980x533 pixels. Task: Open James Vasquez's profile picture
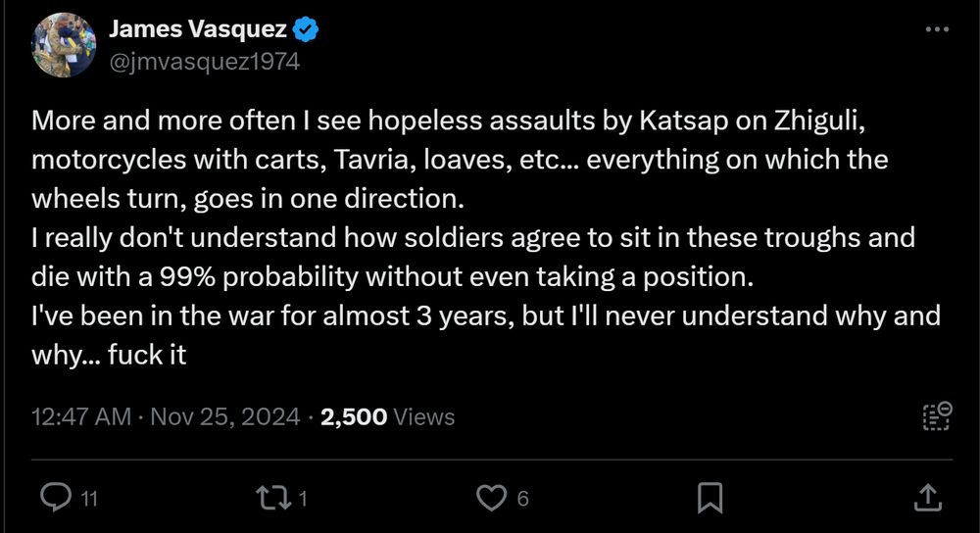coord(63,45)
